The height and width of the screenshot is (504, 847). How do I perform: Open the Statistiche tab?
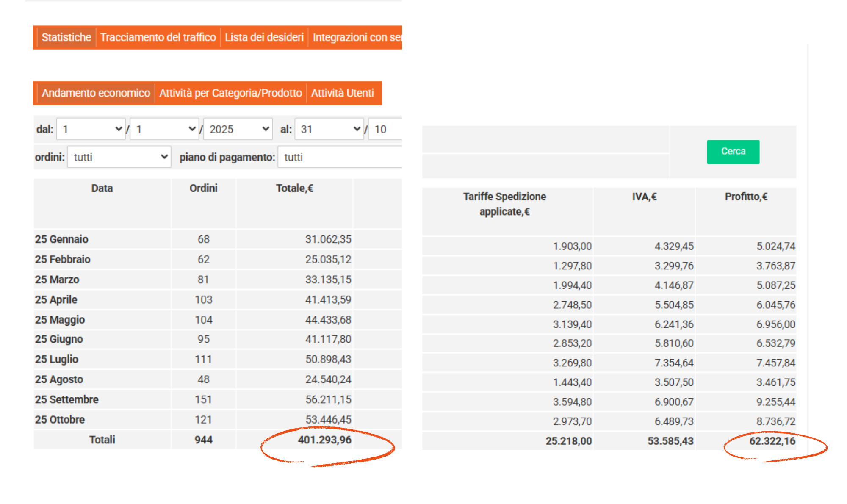pos(66,37)
